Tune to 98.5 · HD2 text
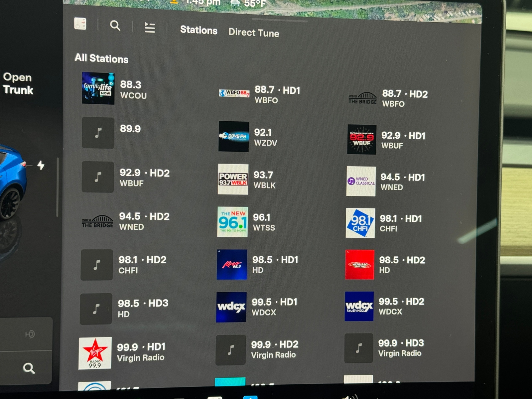532x399 pixels. (x=402, y=265)
